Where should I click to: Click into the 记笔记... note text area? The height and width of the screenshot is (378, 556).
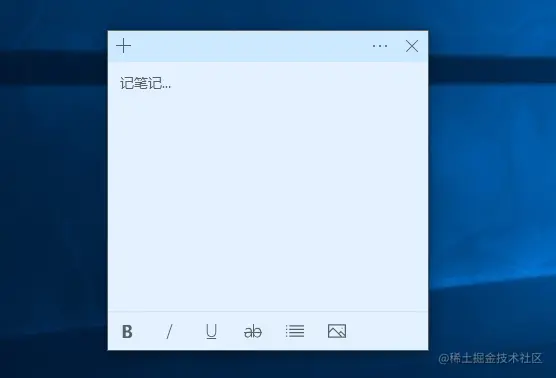pos(268,187)
